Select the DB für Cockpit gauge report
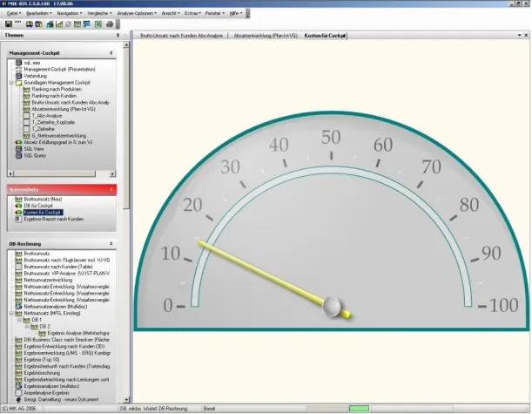Image resolution: width=532 pixels, height=414 pixels. point(38,205)
